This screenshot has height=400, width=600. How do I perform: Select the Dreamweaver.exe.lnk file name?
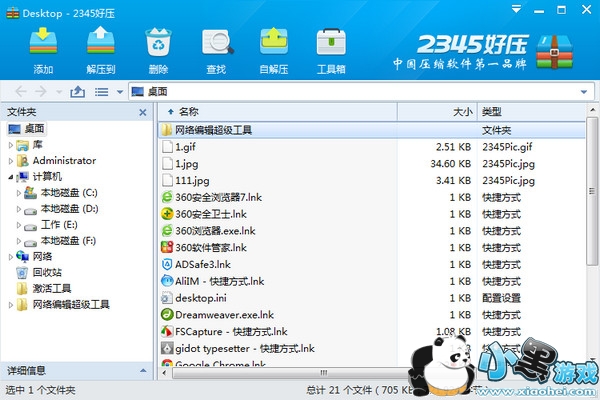[x=224, y=315]
